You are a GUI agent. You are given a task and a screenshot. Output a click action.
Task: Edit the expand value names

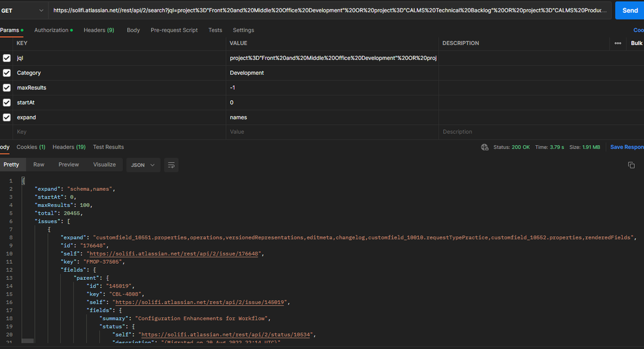(332, 117)
